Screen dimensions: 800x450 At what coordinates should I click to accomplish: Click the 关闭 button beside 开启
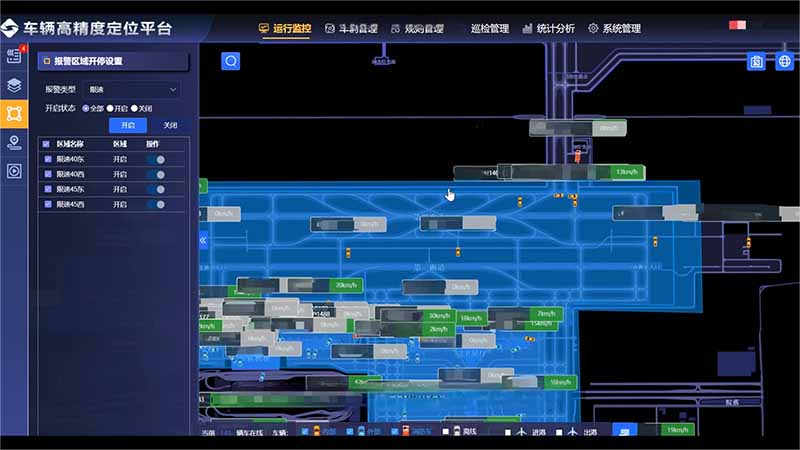point(170,126)
